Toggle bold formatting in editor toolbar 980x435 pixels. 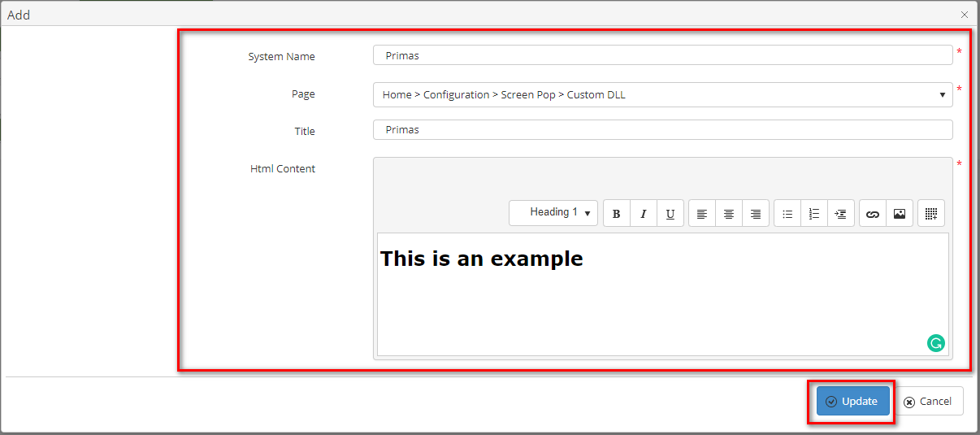617,214
